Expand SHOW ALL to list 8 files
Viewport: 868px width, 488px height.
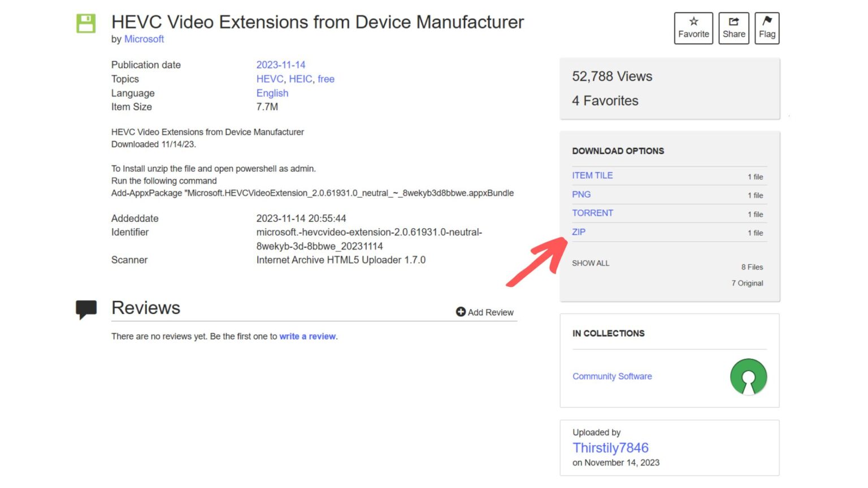click(x=590, y=263)
